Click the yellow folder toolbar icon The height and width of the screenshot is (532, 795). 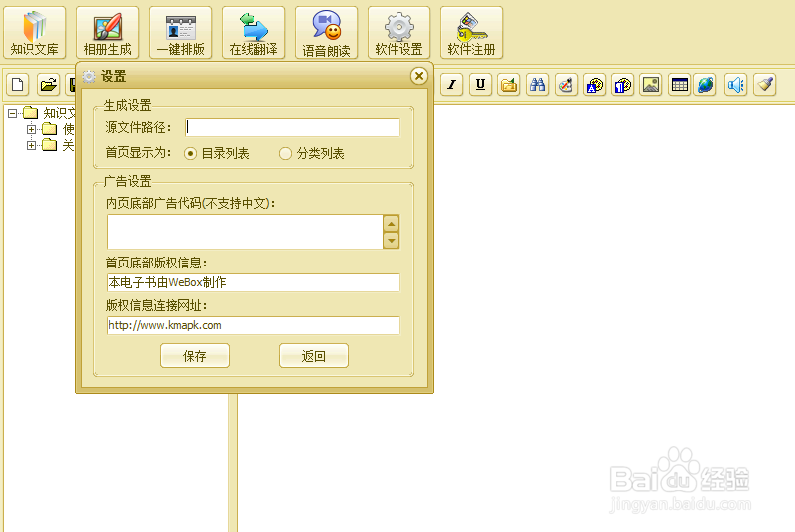[509, 85]
